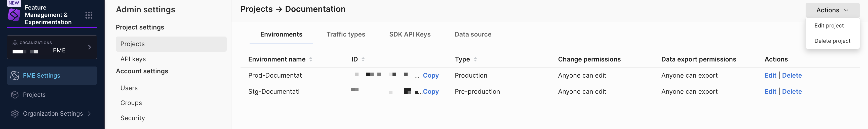
Task: Switch to the SDK API Keys tab
Action: (410, 35)
